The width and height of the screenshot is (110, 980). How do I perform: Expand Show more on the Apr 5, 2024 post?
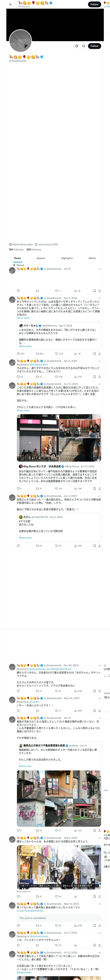pos(23,318)
